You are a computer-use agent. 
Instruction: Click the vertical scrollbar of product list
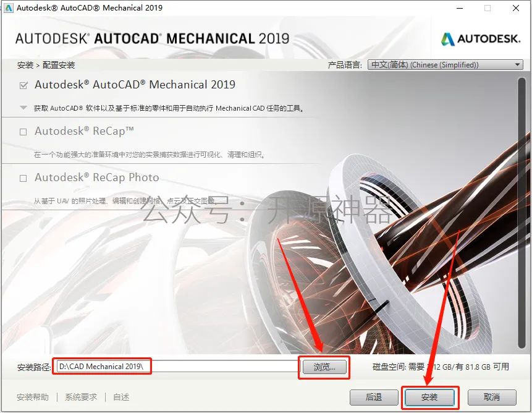(x=522, y=213)
